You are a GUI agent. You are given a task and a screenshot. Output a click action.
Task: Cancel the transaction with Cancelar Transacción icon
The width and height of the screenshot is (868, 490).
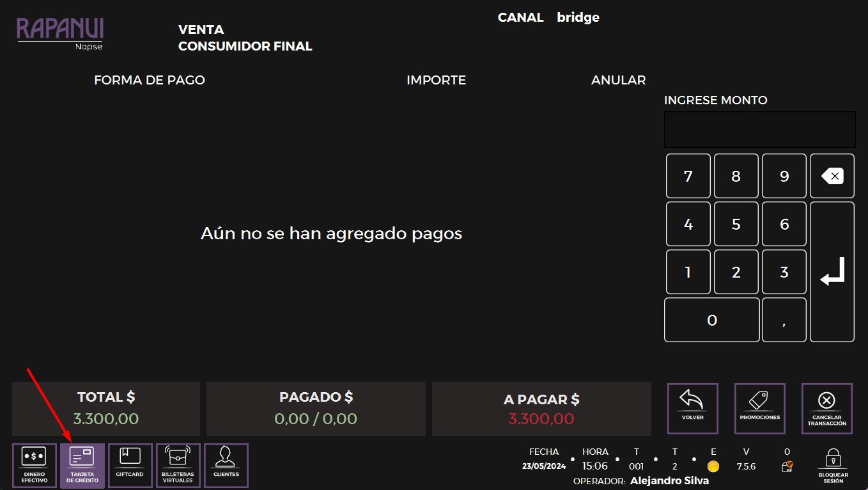(826, 408)
